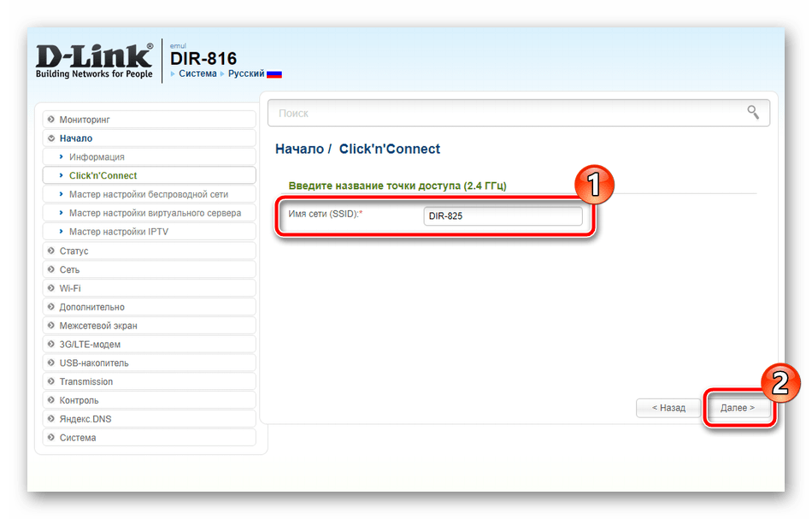
Task: Click the Начало breadcrumb link
Action: [299, 149]
